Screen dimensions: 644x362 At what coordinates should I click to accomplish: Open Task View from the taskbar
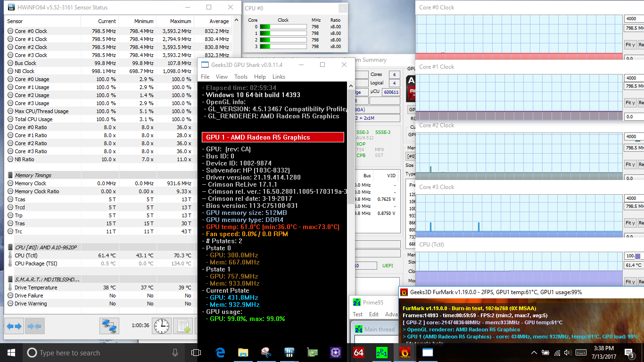[196, 353]
